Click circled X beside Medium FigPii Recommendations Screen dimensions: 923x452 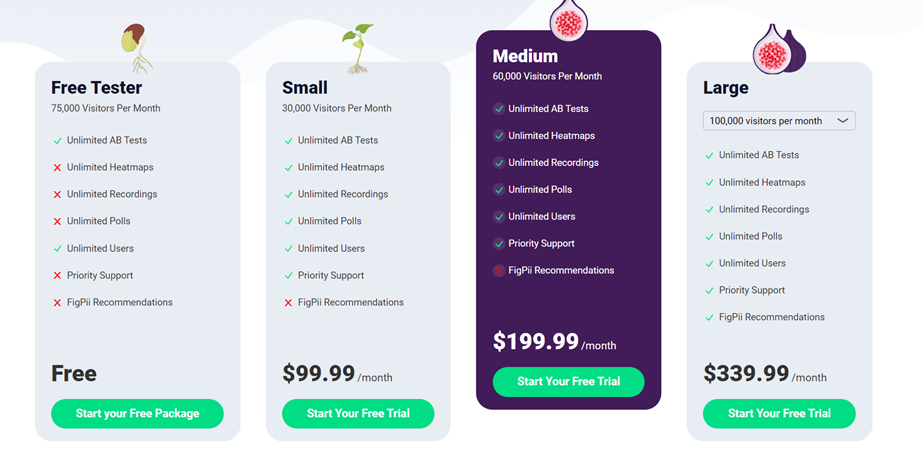point(499,271)
